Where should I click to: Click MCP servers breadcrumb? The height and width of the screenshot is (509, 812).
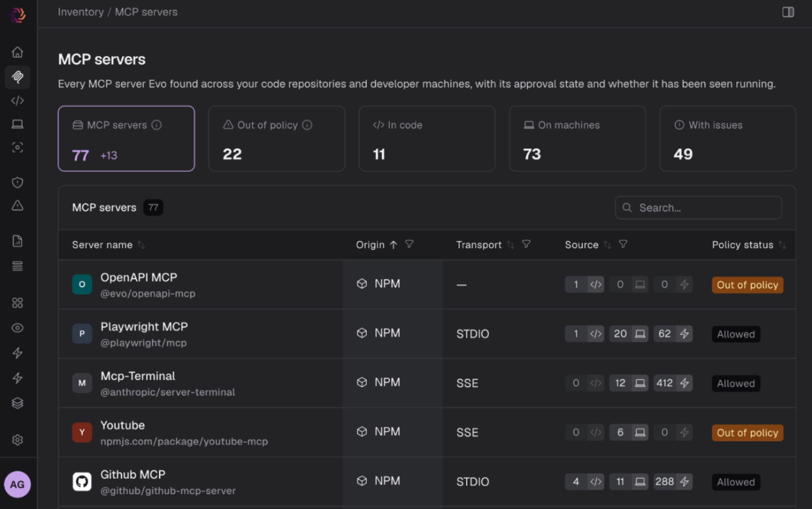(x=146, y=12)
